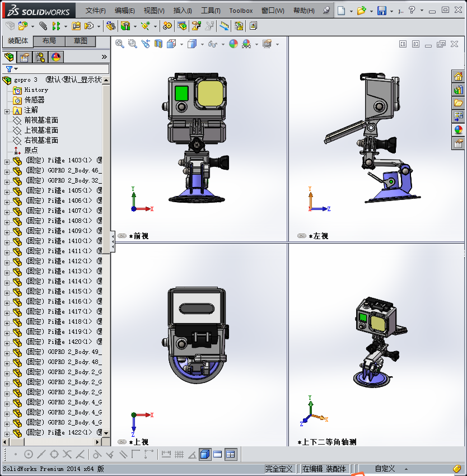467x476 pixels.
Task: Select the ConfigurationManager tab icon
Action: (x=40, y=57)
